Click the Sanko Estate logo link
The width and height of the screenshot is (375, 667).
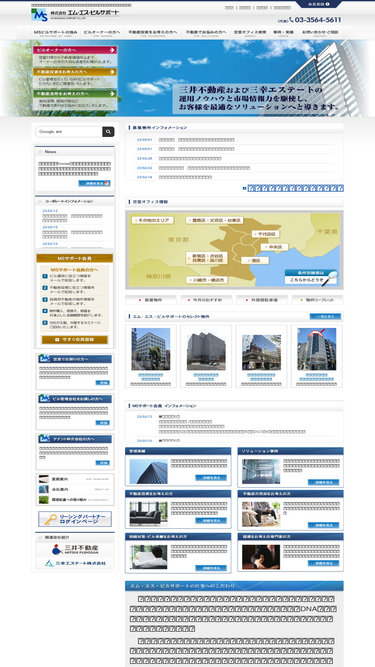point(75,563)
